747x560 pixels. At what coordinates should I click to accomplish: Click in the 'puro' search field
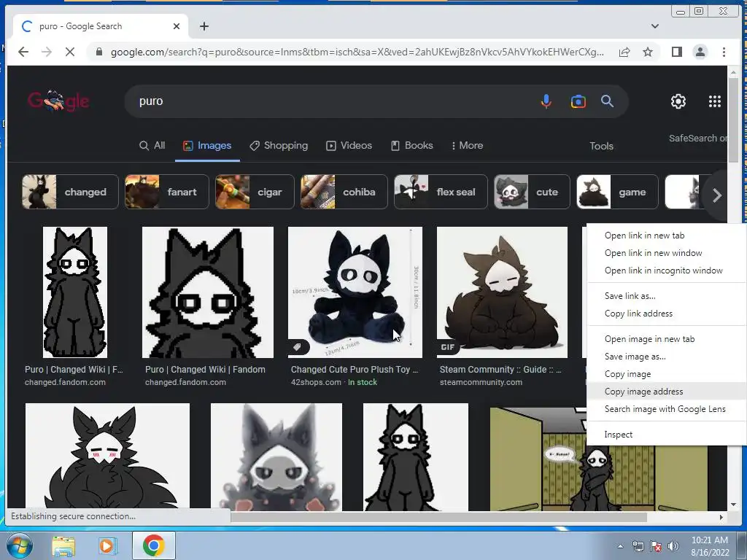[x=333, y=101]
